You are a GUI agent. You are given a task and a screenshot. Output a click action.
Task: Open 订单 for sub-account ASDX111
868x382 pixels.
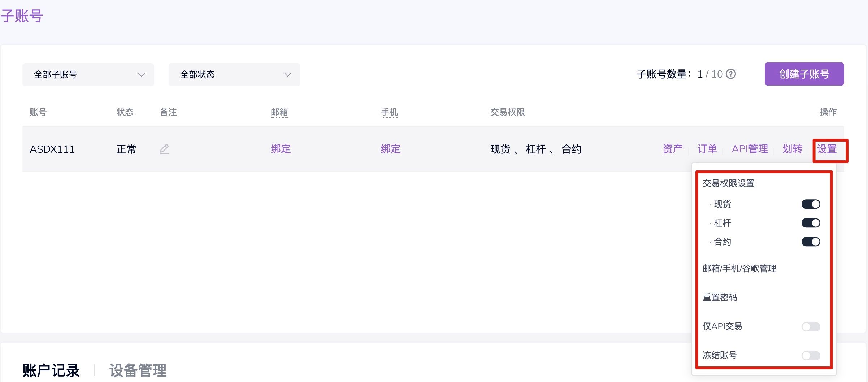707,149
